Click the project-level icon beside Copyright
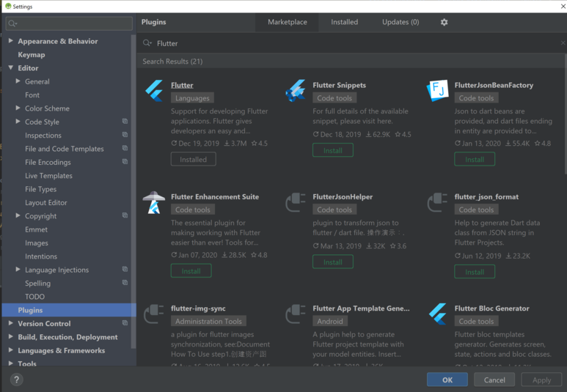The image size is (567, 392). tap(125, 215)
